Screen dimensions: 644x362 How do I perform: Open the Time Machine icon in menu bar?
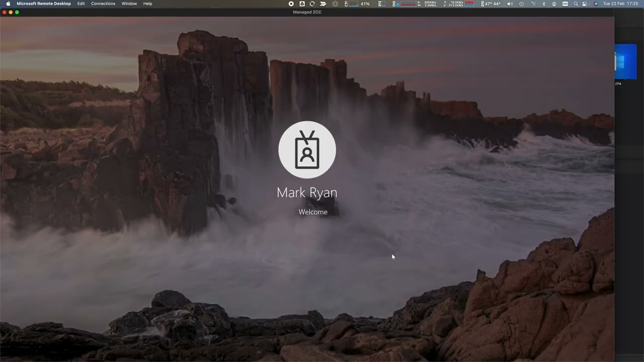522,4
